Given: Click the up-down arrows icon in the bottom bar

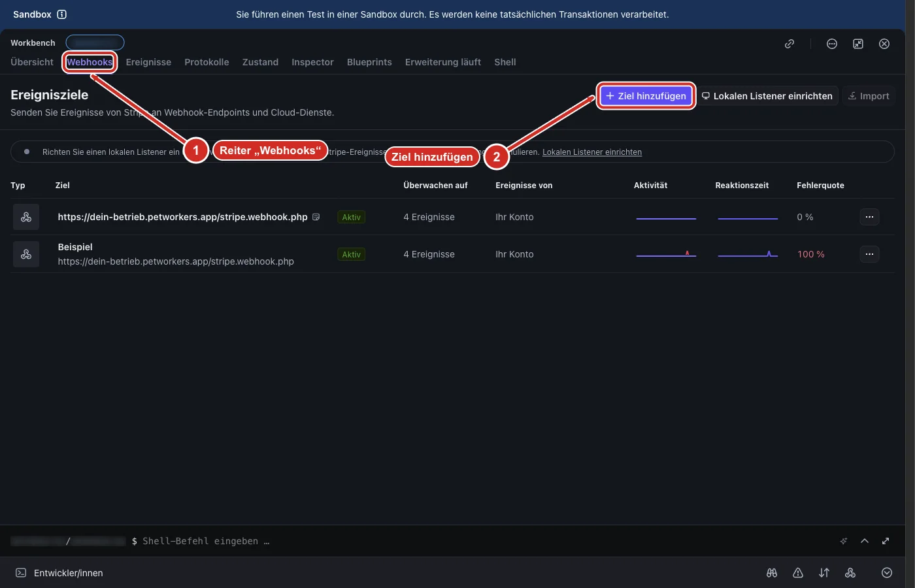Looking at the screenshot, I should [824, 573].
